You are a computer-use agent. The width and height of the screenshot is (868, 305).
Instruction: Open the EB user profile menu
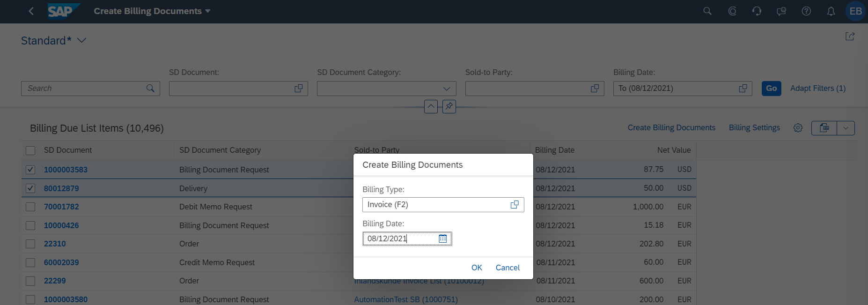(855, 11)
